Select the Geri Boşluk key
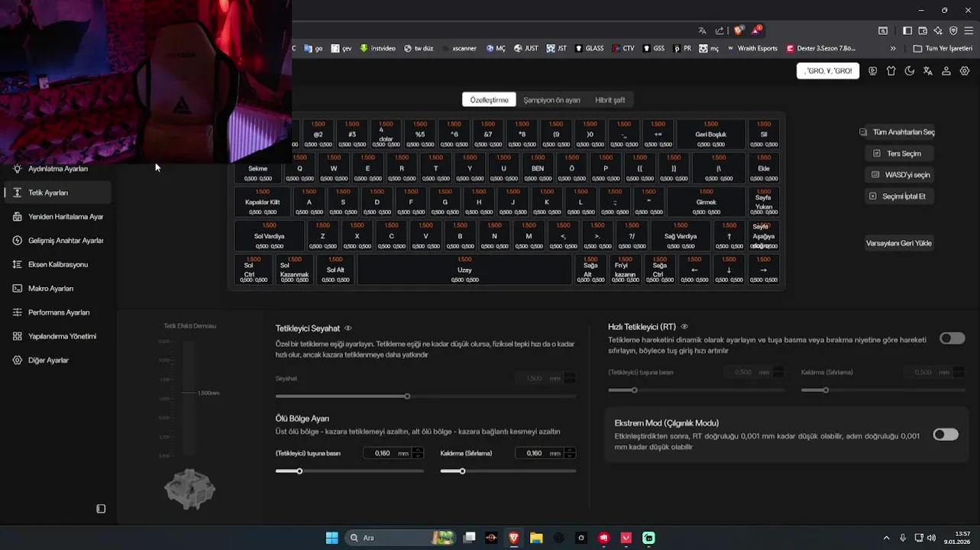This screenshot has width=980, height=550. tap(710, 134)
